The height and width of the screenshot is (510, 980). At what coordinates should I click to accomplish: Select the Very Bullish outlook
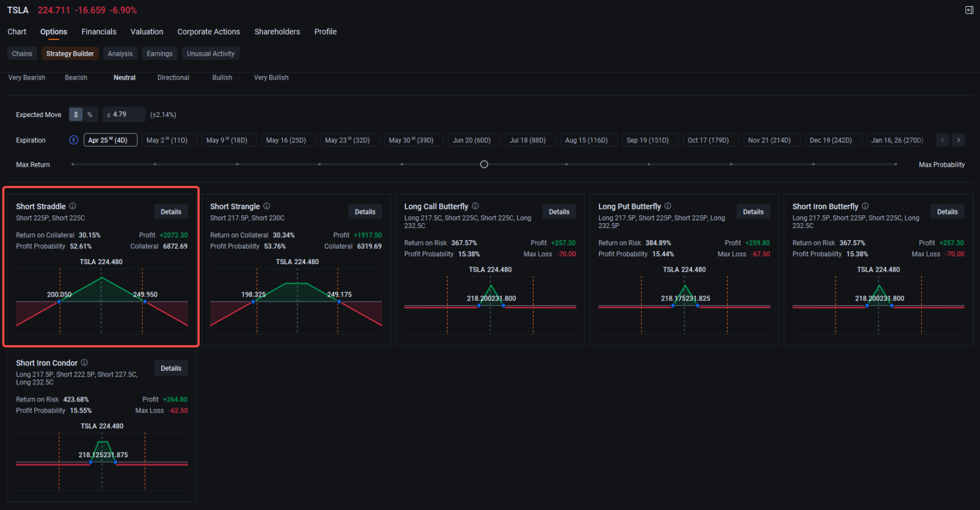[x=271, y=78]
